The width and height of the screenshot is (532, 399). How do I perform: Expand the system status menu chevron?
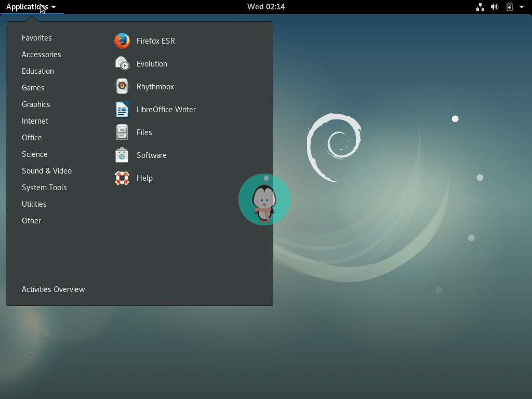[522, 7]
